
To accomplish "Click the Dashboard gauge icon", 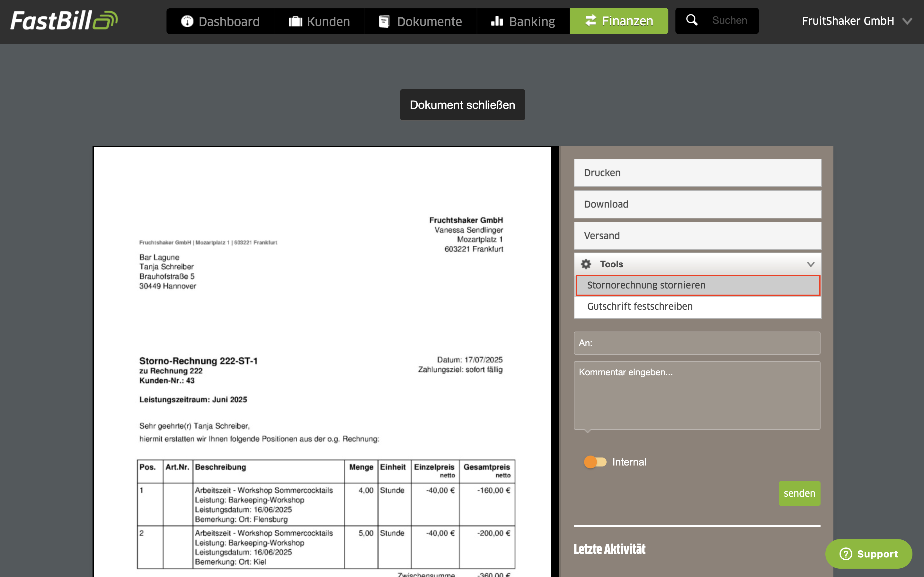I will [187, 21].
